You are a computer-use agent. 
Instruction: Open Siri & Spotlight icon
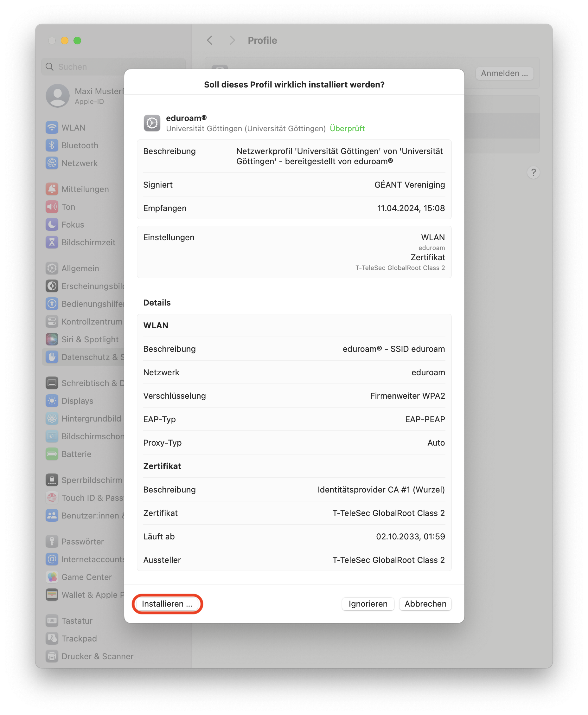point(52,339)
